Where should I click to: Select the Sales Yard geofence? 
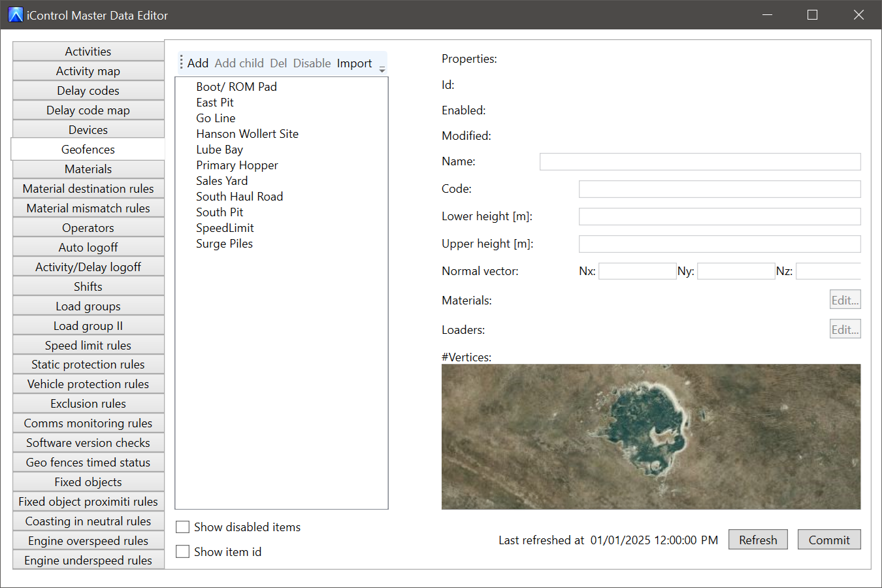point(221,181)
